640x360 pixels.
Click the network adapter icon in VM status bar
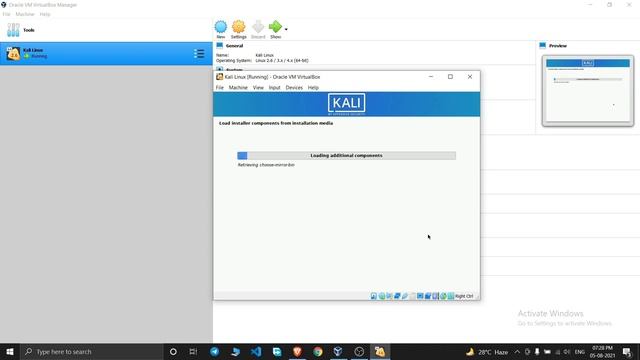tap(397, 296)
